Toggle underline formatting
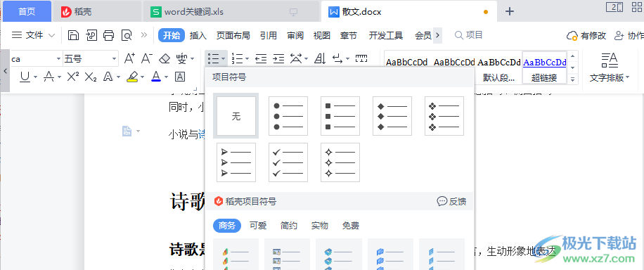The image size is (644, 270). 25,77
